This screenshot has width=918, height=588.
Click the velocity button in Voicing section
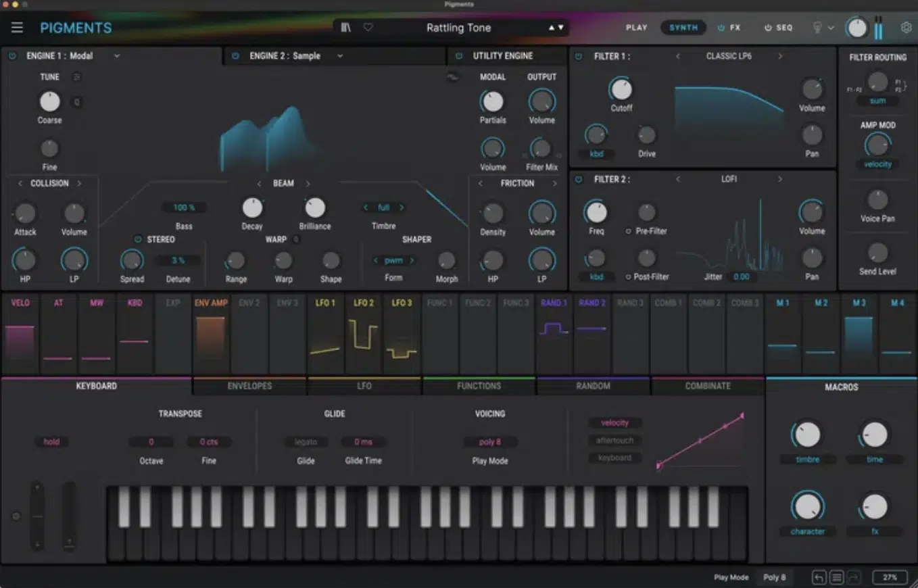point(614,422)
